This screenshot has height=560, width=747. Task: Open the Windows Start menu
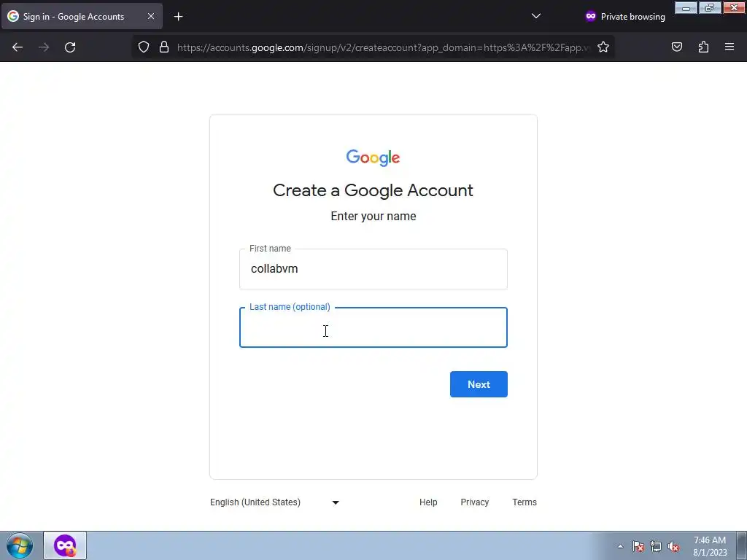coord(20,545)
